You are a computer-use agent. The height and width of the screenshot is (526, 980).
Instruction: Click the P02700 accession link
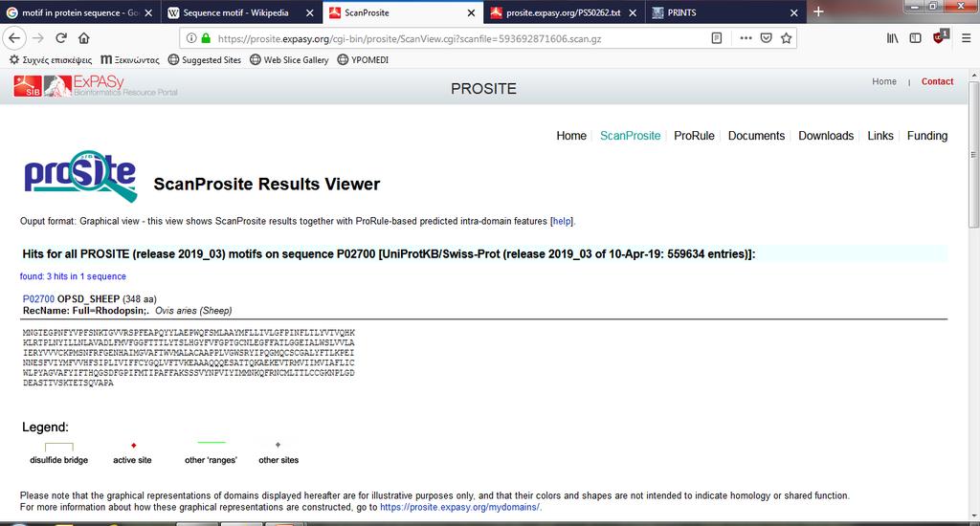(x=38, y=299)
